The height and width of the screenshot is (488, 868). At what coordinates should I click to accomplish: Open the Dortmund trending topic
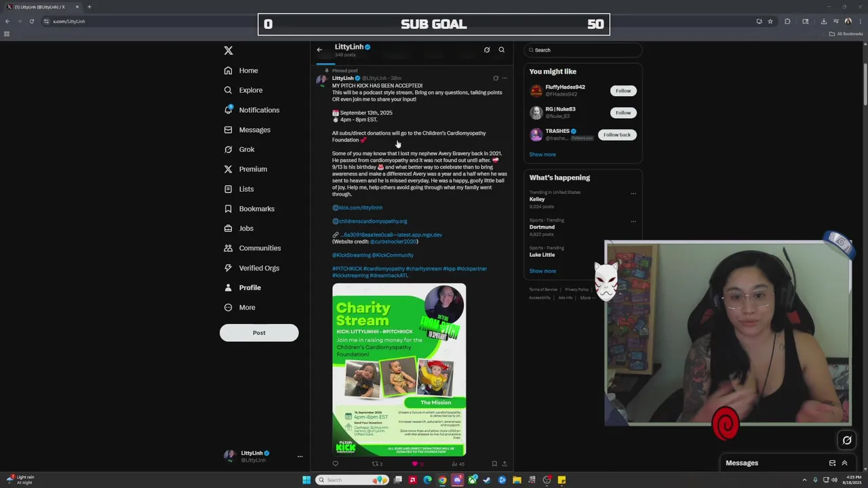click(x=542, y=227)
